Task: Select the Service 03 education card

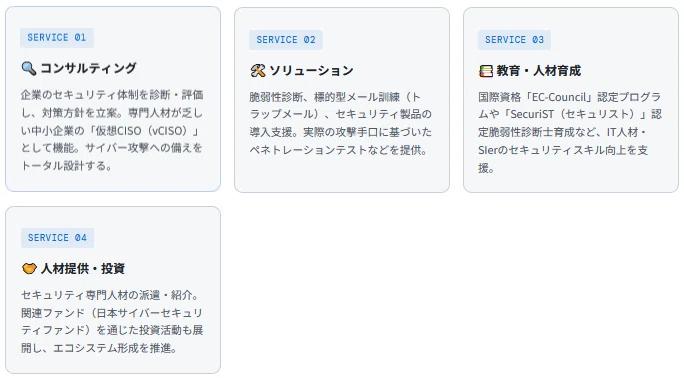Action: [571, 100]
